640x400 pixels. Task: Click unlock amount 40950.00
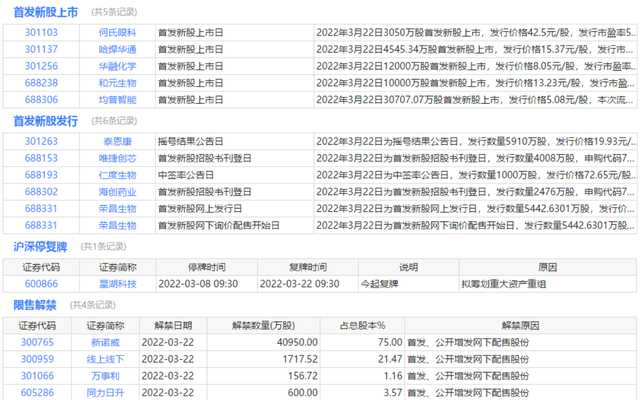tap(297, 342)
